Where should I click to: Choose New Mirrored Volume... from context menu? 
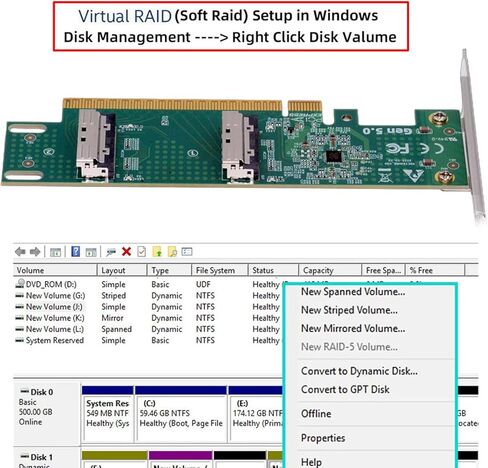[x=353, y=328]
